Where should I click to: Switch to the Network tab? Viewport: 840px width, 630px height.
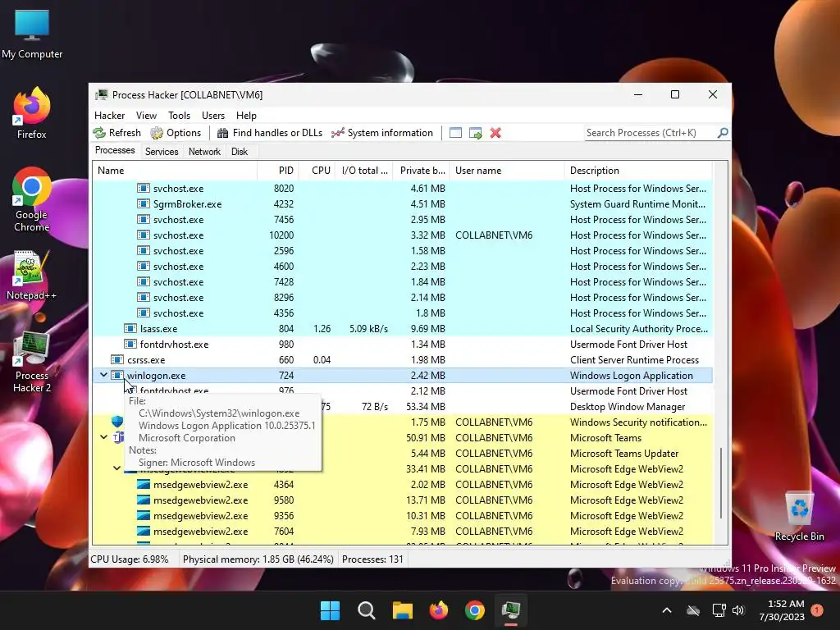click(204, 152)
